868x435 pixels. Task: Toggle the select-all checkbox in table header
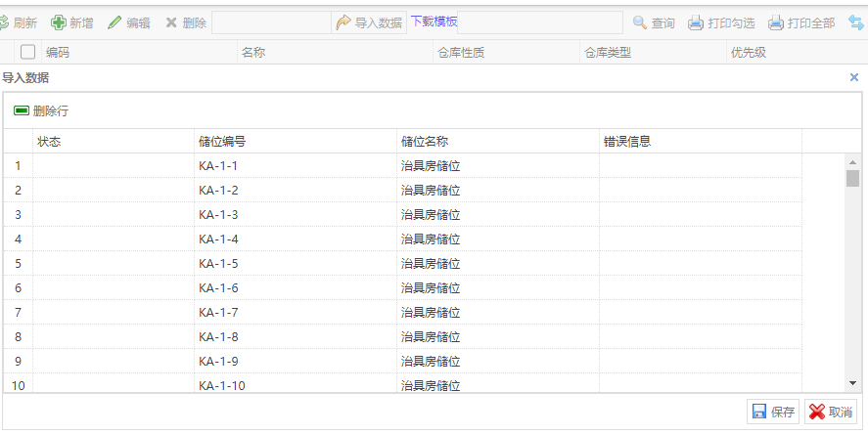27,52
